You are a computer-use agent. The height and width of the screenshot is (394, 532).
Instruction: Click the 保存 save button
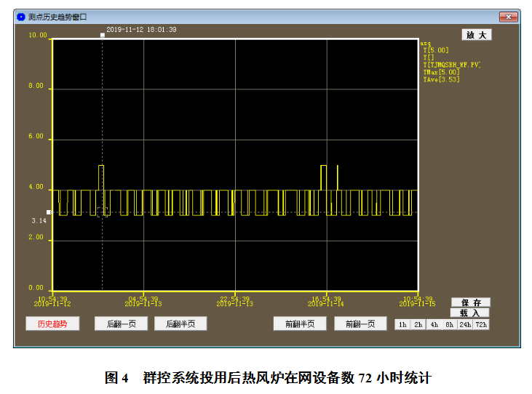(x=471, y=302)
